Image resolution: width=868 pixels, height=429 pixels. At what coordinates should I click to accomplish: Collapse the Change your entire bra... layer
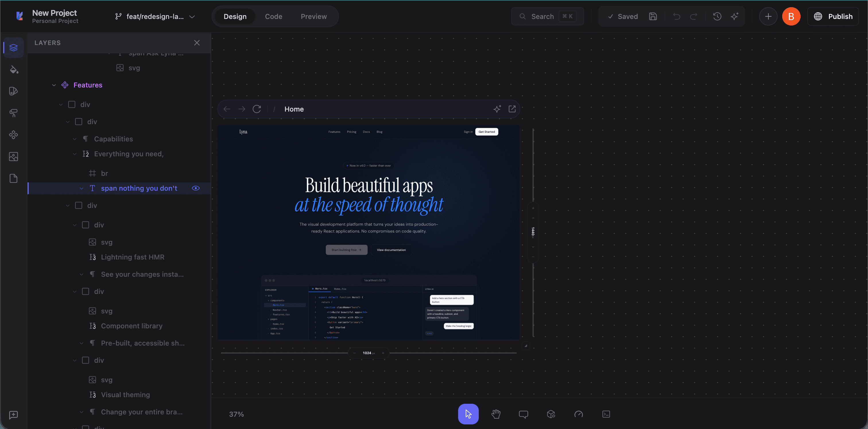82,412
